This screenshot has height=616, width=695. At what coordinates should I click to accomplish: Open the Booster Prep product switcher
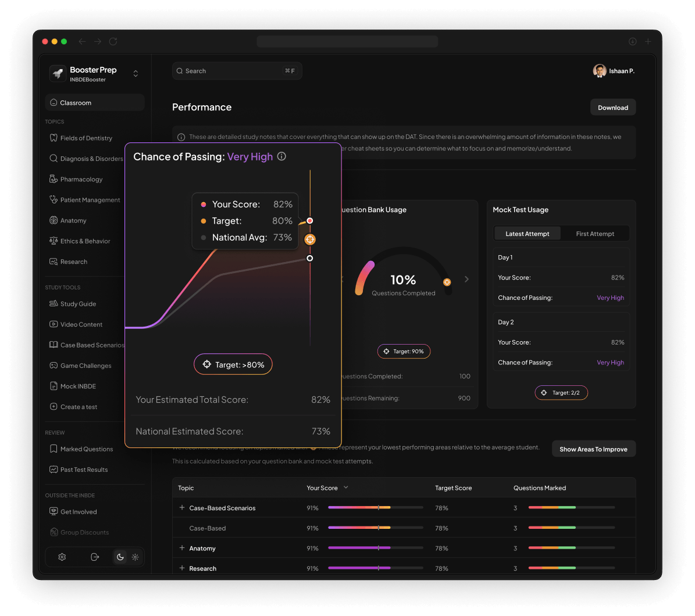[136, 73]
